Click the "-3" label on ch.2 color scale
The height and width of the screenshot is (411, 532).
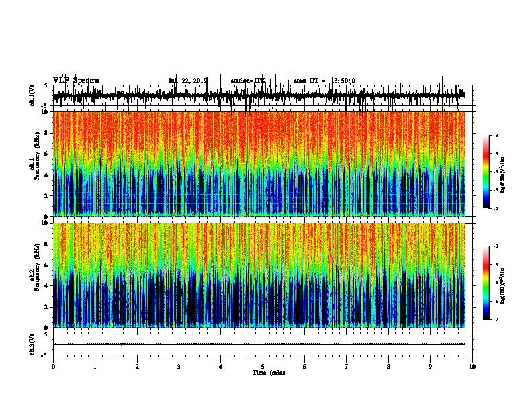pyautogui.click(x=495, y=246)
